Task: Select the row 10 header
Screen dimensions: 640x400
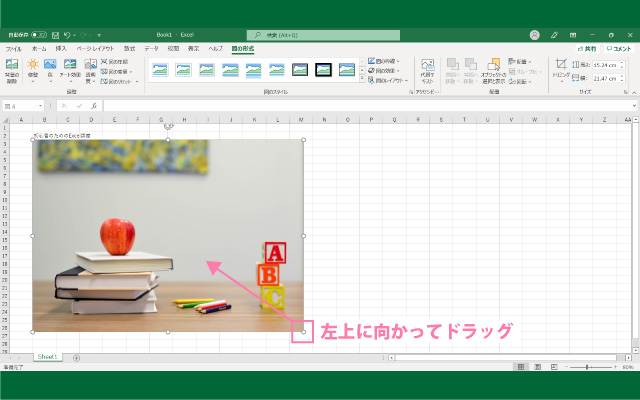Action: pos(5,200)
